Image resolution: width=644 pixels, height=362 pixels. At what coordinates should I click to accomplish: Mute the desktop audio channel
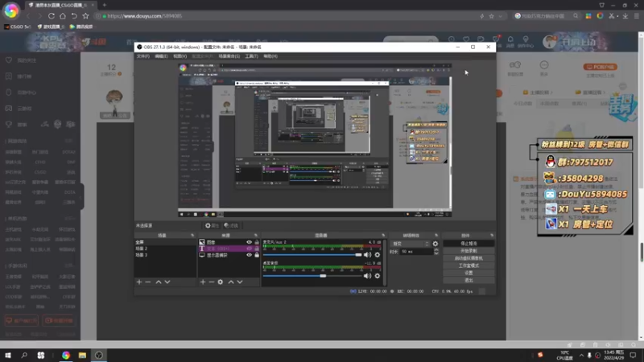coord(367,276)
